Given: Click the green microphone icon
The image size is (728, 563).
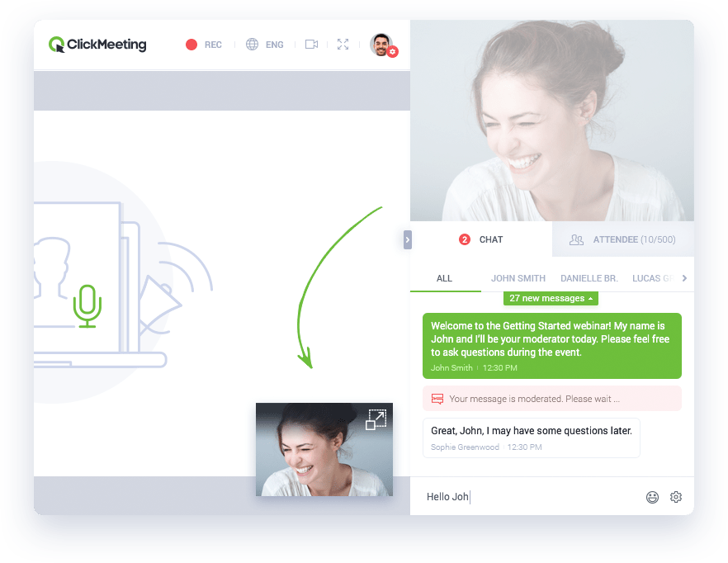Looking at the screenshot, I should coord(87,305).
